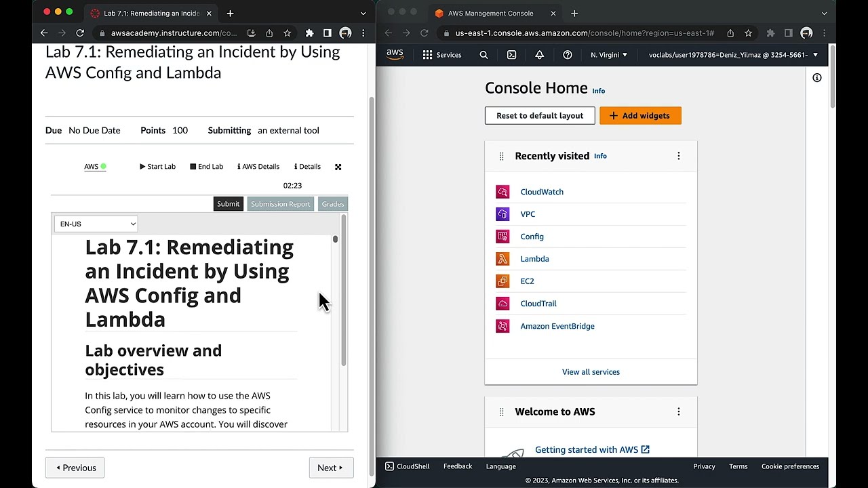Viewport: 868px width, 488px height.
Task: Open Welcome to AWS widget options menu
Action: tap(678, 411)
